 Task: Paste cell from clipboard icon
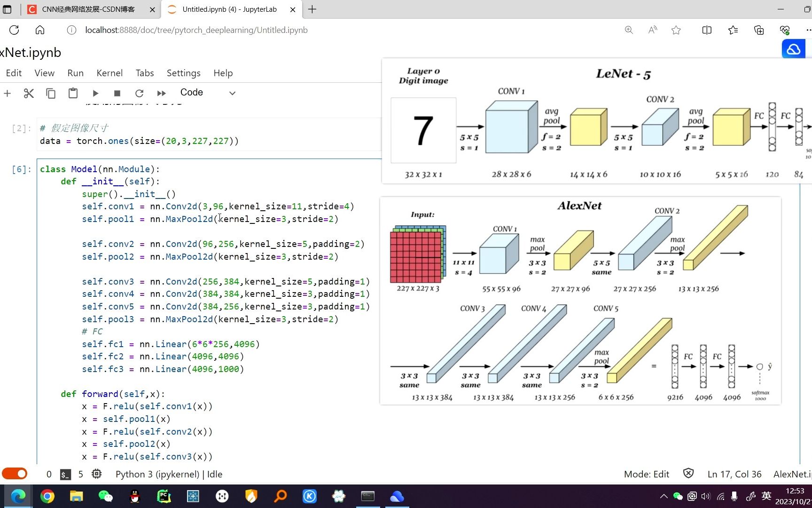click(x=73, y=93)
